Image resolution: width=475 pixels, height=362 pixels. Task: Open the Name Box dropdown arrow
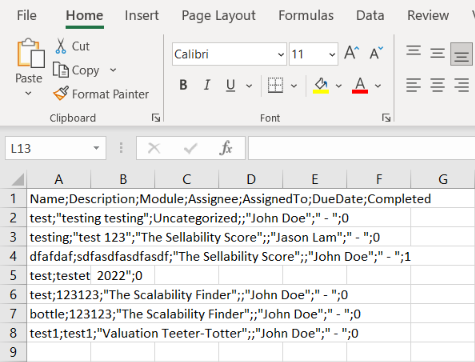(96, 148)
